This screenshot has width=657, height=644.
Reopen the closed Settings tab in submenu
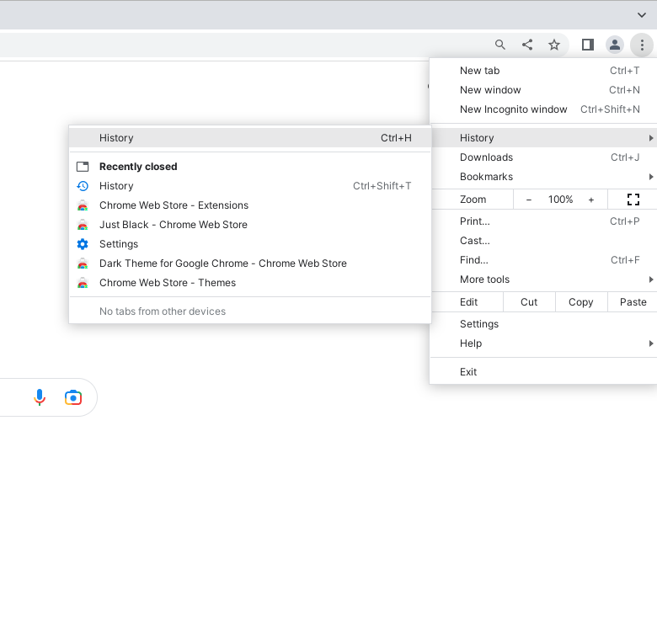point(250,244)
